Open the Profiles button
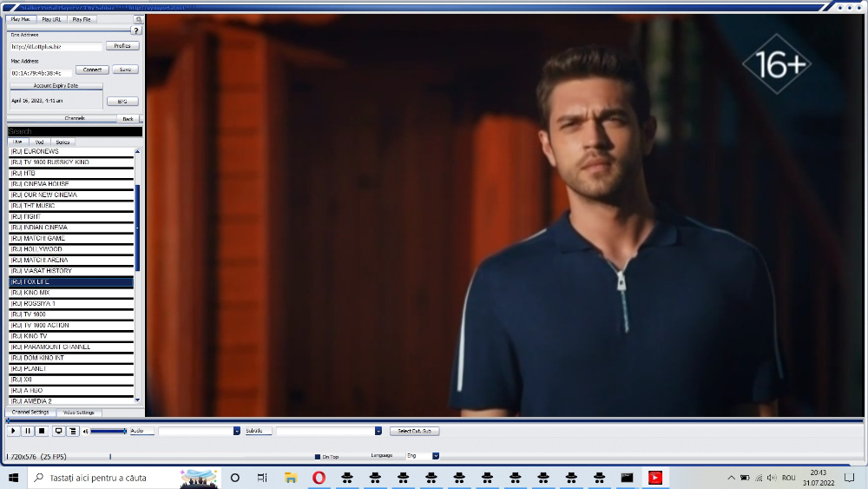Screen dimensions: 868x489 [x=122, y=46]
